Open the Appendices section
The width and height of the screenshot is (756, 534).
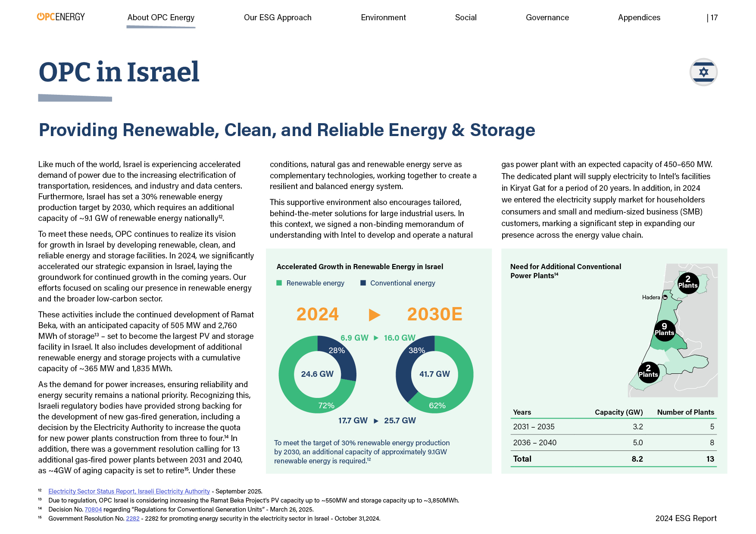(639, 18)
